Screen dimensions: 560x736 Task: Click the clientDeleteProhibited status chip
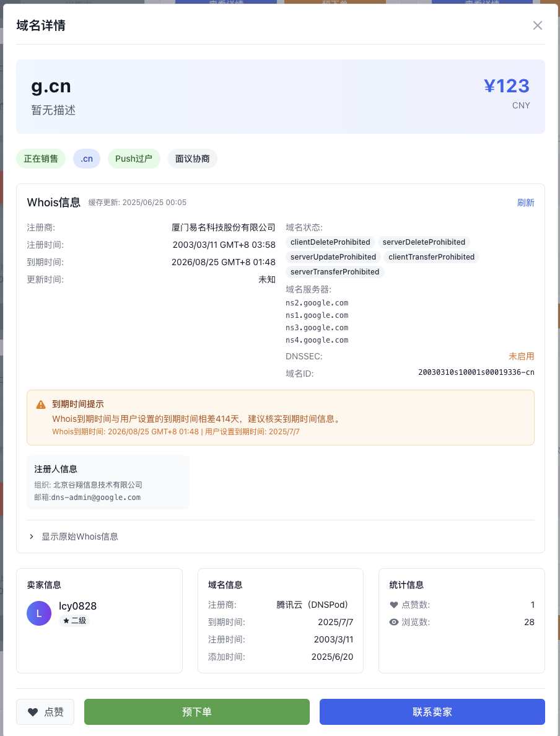pyautogui.click(x=330, y=242)
